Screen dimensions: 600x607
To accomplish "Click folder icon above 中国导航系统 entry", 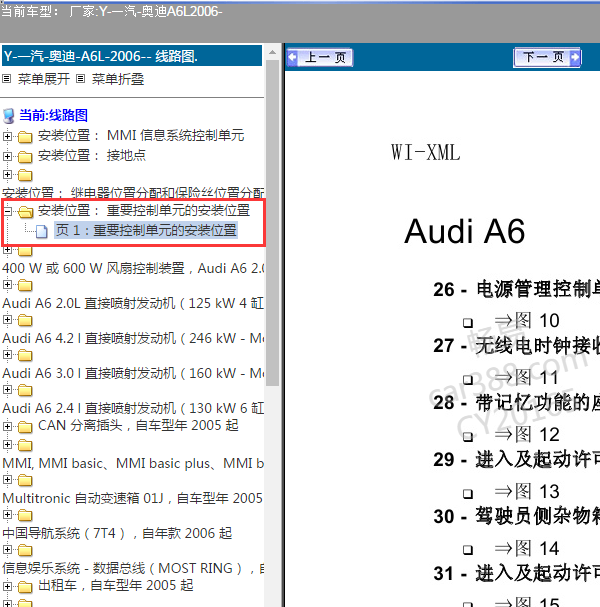I will (x=25, y=515).
